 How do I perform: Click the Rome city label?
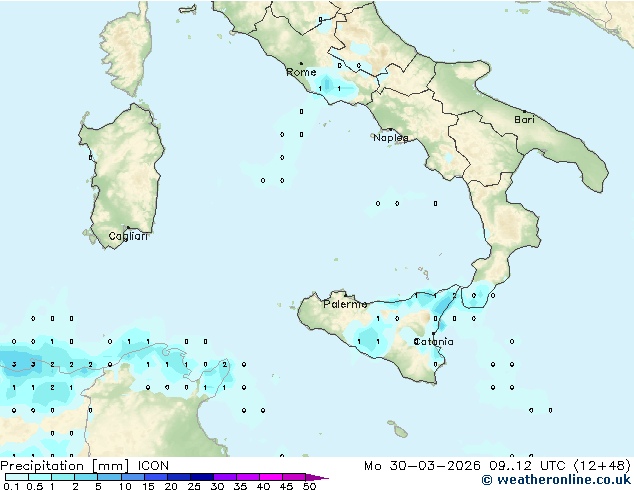301,72
